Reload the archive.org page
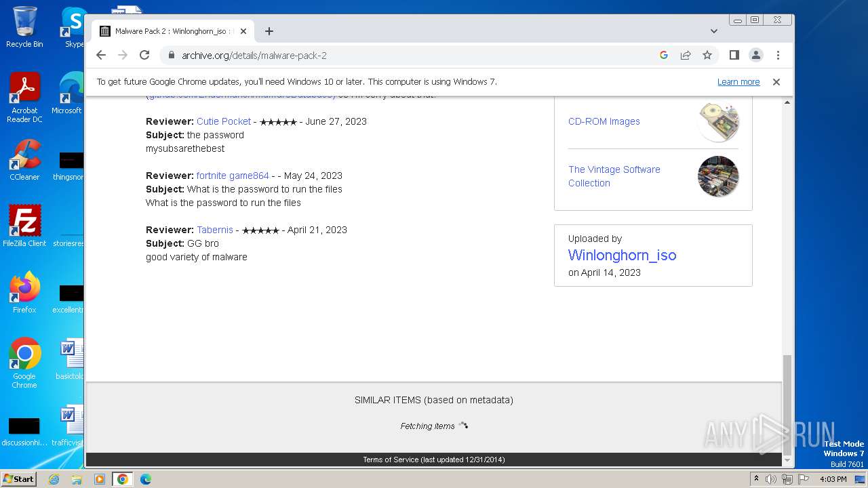The image size is (868, 488). (144, 55)
